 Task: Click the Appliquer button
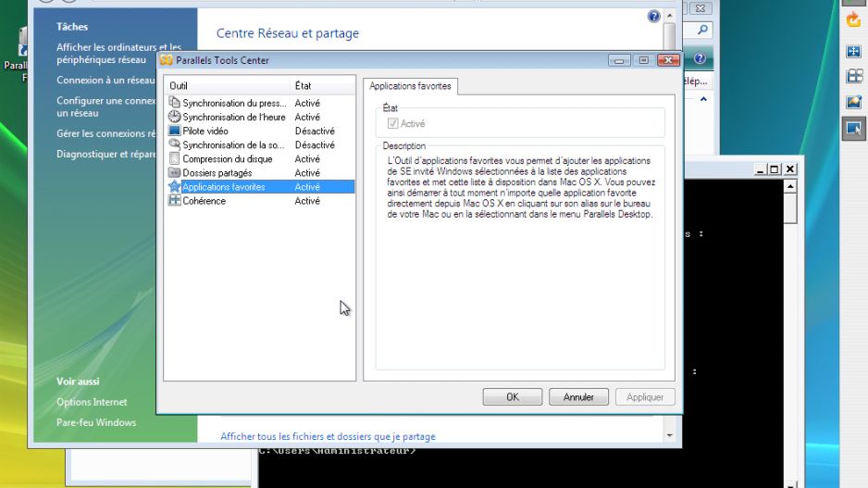pos(645,396)
